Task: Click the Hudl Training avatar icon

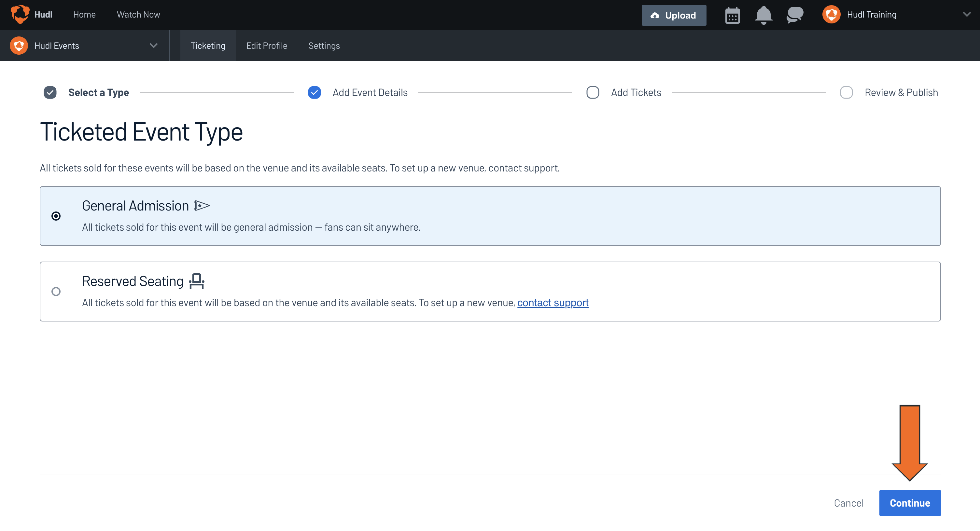Action: (x=831, y=14)
